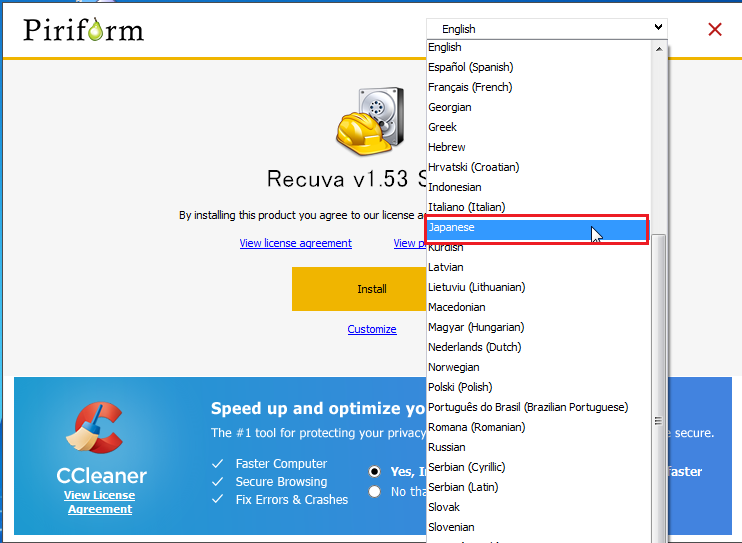The image size is (742, 543).
Task: Select Serbian (Latin) option
Action: coord(539,487)
